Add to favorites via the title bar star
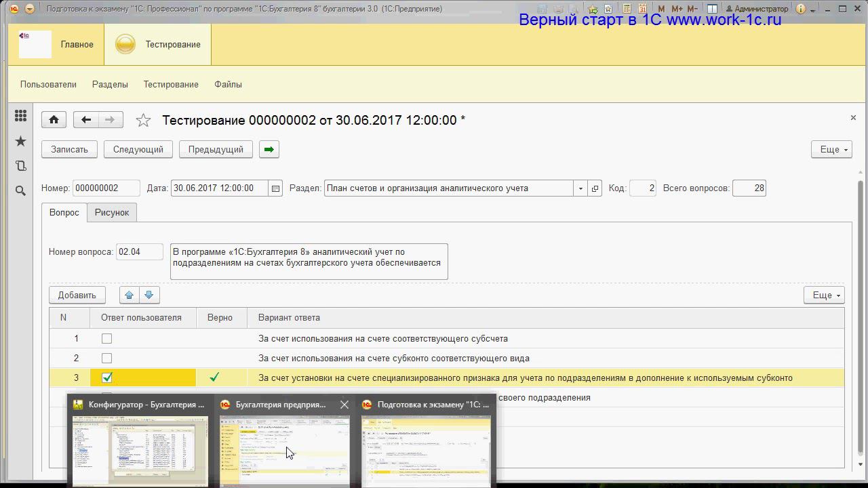This screenshot has width=868, height=488. pos(593,9)
